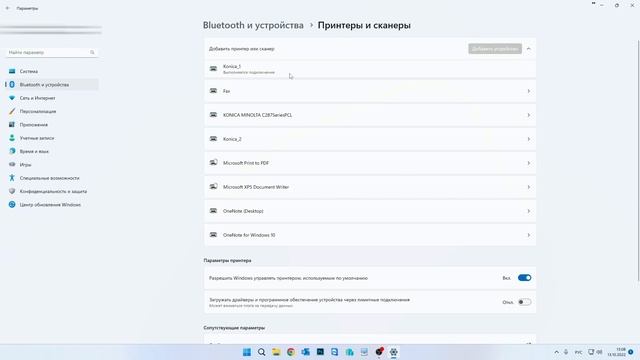Click РУС language indicator in tray
The image size is (640, 360).
(578, 352)
